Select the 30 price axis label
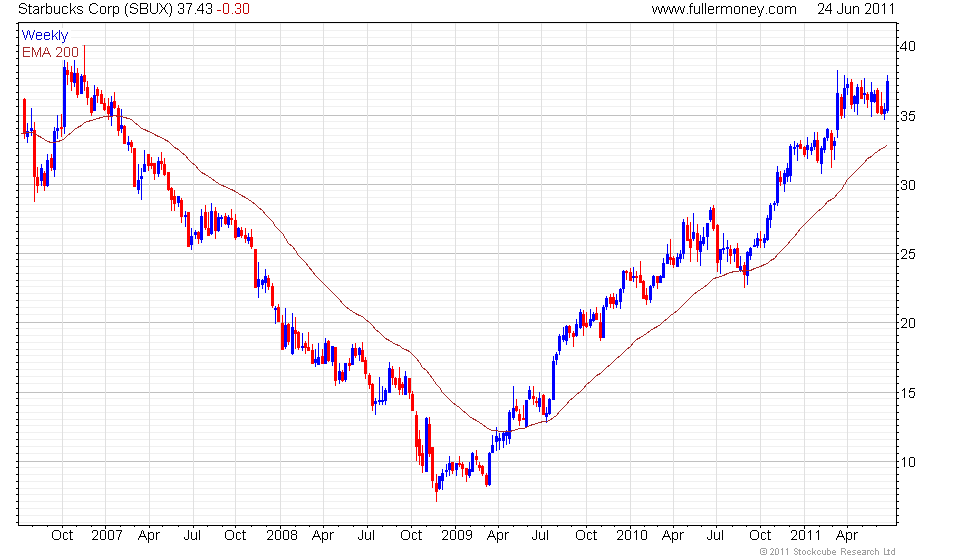 (906, 185)
